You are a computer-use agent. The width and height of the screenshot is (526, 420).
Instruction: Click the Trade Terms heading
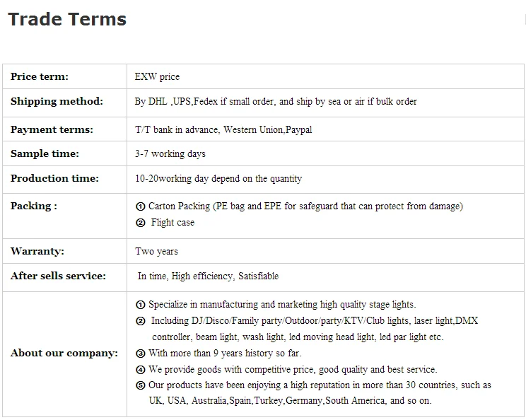(x=67, y=19)
